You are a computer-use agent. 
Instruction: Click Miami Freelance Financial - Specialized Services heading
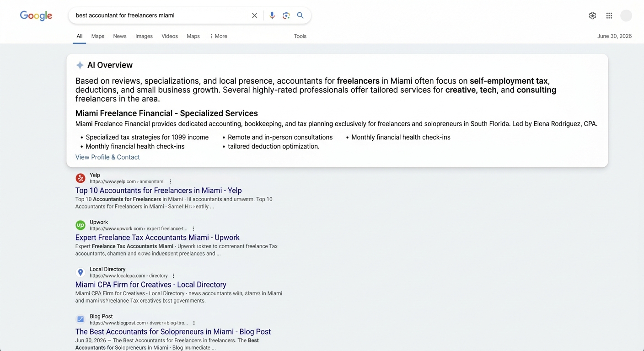coord(166,113)
